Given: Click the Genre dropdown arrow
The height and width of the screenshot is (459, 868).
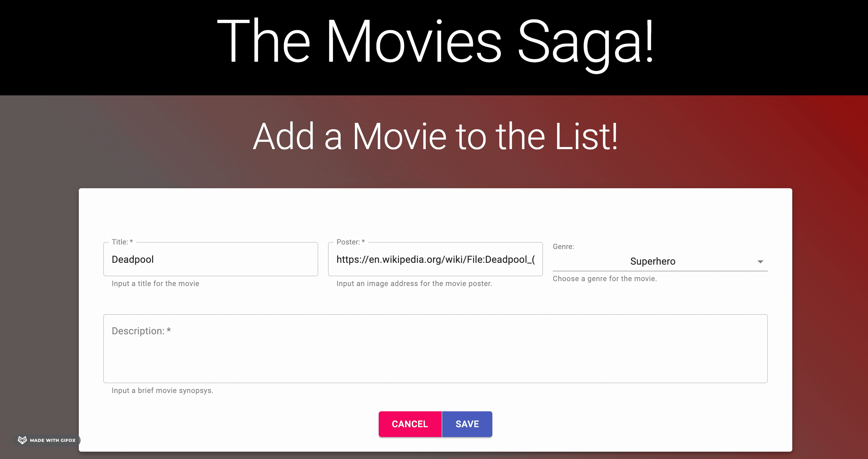Looking at the screenshot, I should pos(760,262).
